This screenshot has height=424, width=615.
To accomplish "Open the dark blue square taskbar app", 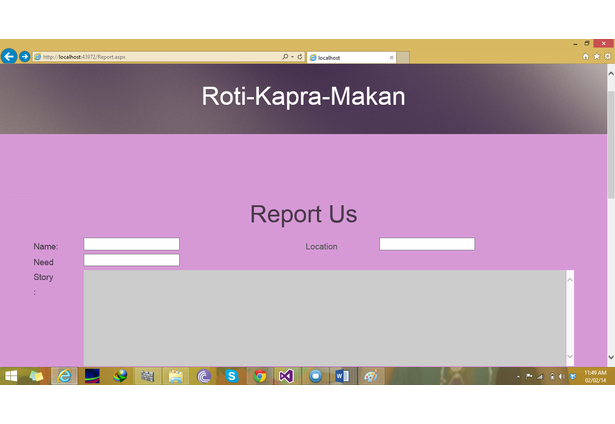I will pos(92,376).
